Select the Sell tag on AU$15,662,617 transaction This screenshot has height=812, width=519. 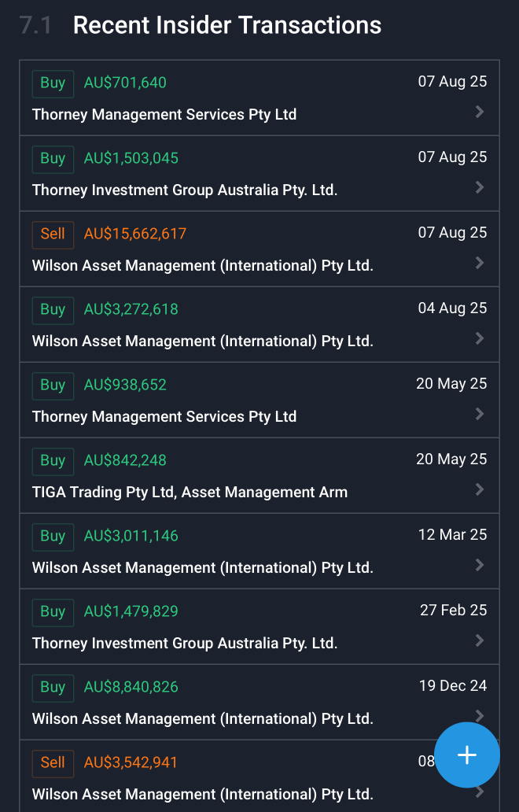click(53, 234)
